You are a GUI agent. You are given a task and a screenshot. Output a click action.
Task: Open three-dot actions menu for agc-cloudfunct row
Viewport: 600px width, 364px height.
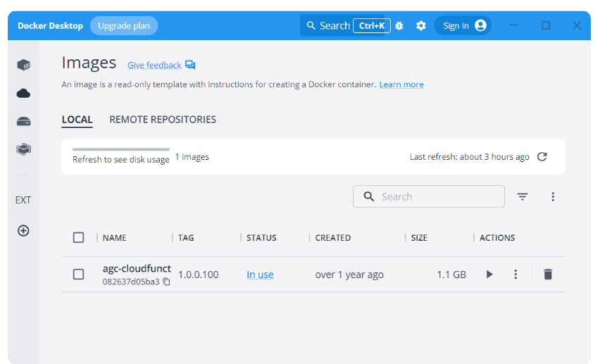515,275
